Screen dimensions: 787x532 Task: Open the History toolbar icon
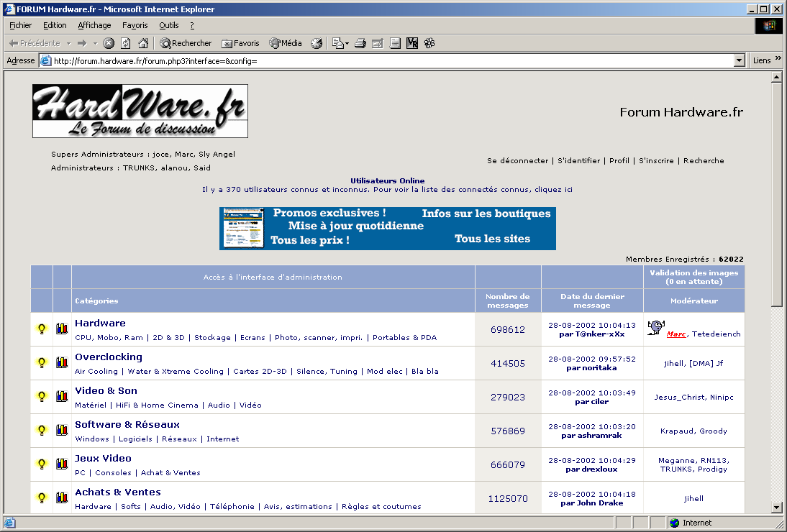tap(317, 43)
